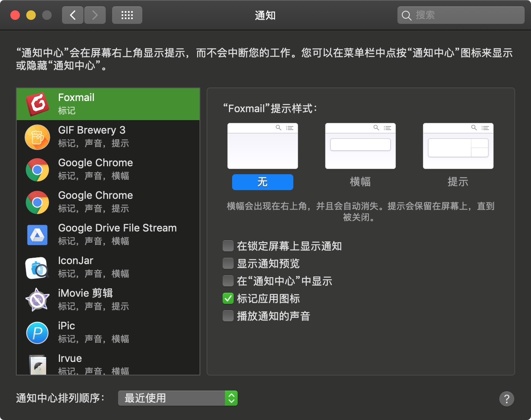This screenshot has height=420, width=531.
Task: Click the Irvue app icon
Action: [37, 364]
